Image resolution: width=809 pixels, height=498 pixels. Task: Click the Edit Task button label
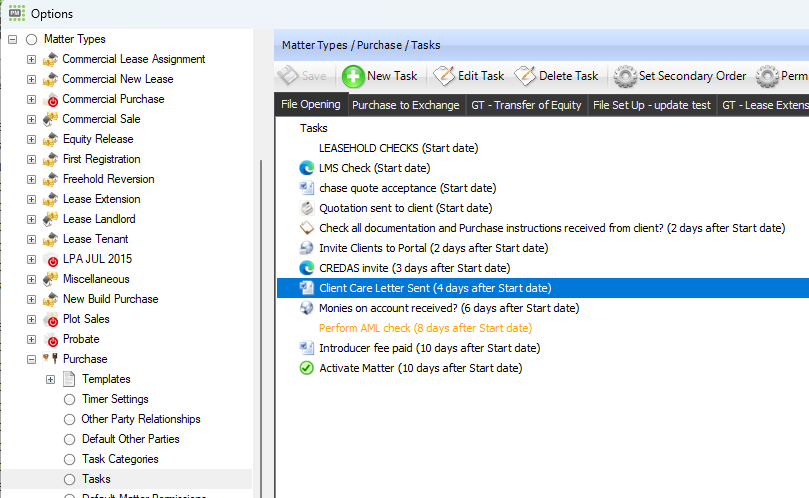pos(481,76)
